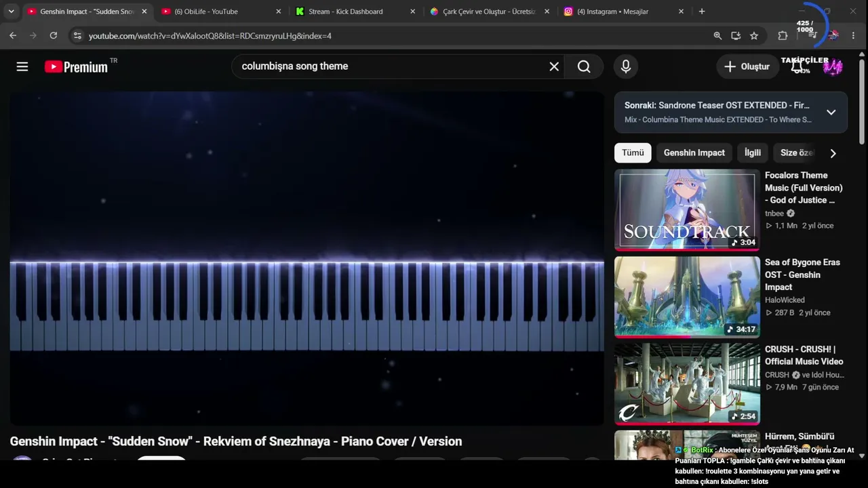
Task: Open the Sea of Bygone Eras thumbnail
Action: point(687,297)
